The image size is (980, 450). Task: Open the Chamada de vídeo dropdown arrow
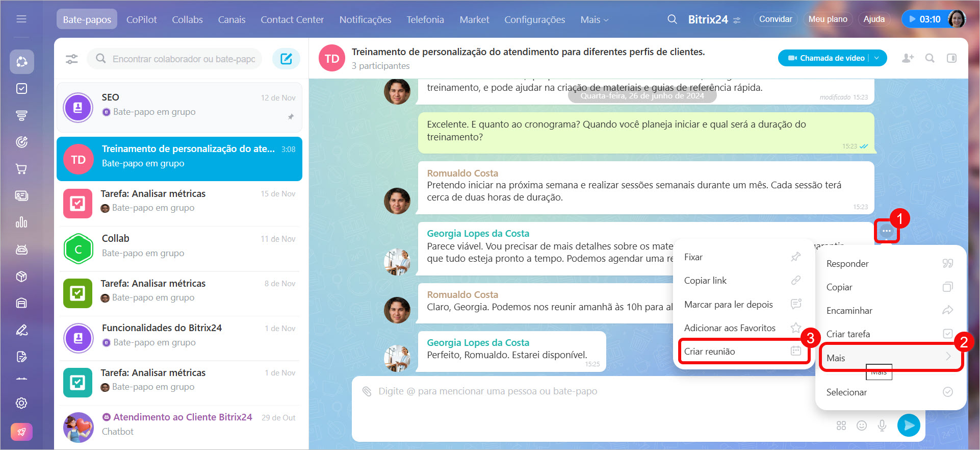pos(877,58)
